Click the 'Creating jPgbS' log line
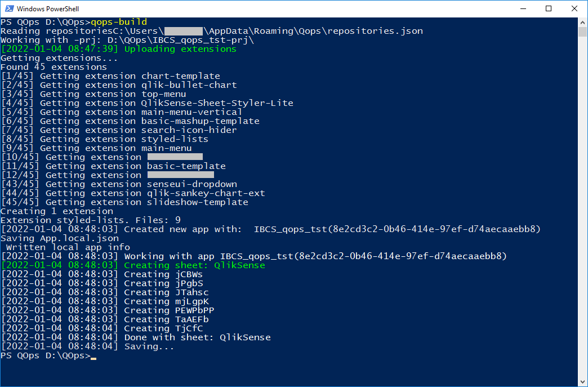Screen dimensions: 588x387 102,283
